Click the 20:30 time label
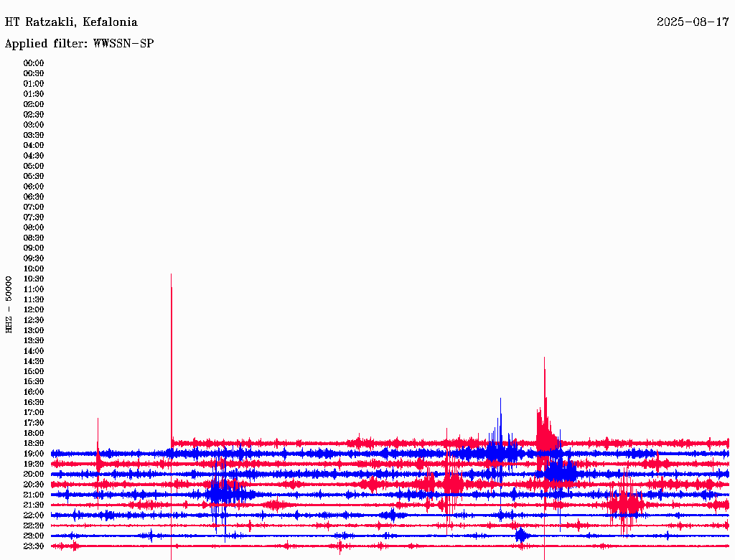Screen dimensions: 735x560 [x=34, y=485]
